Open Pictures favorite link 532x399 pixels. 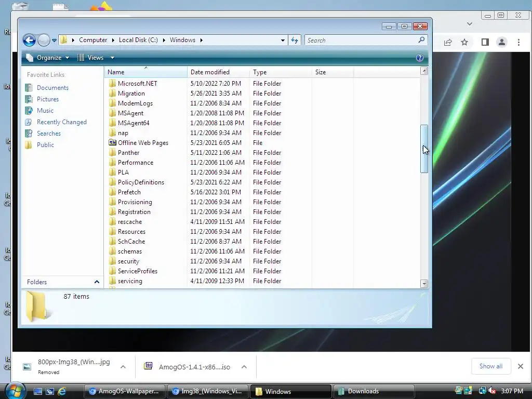coord(48,99)
